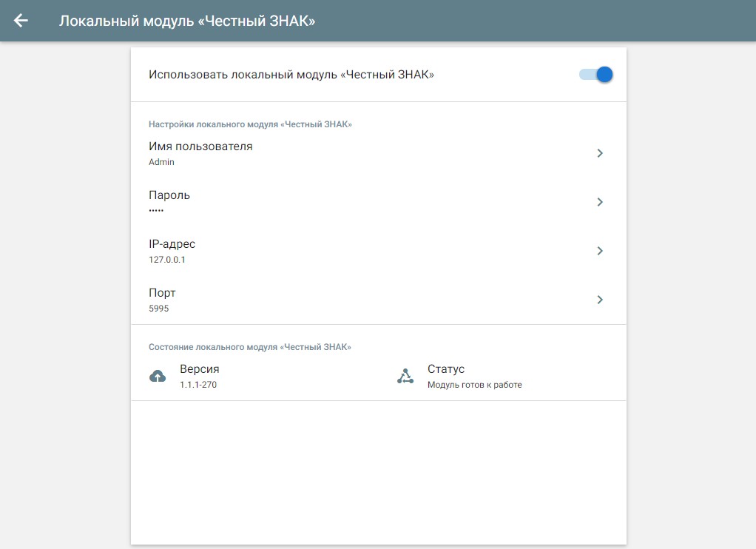756x549 pixels.
Task: Click the «Настройки локального модуля» section header
Action: pyautogui.click(x=250, y=124)
